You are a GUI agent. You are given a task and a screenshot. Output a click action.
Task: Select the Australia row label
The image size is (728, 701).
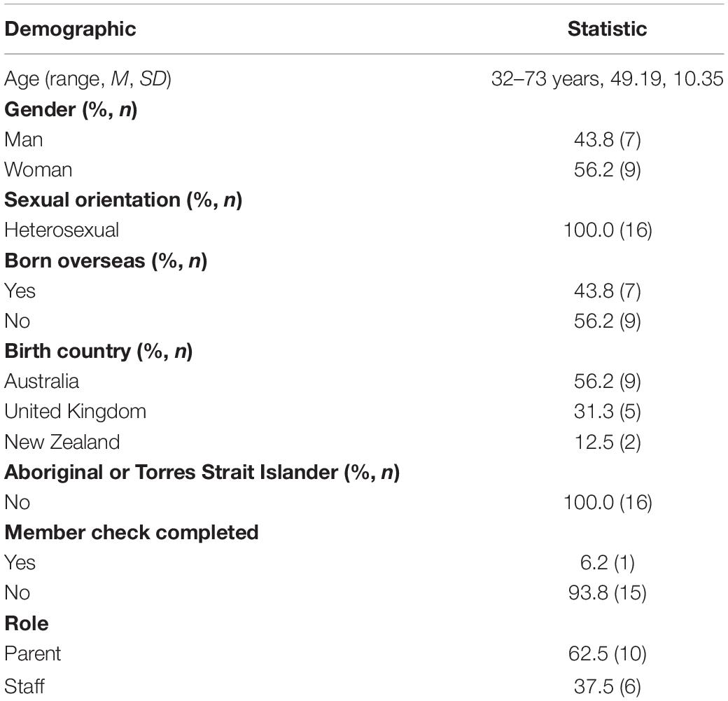tap(42, 382)
